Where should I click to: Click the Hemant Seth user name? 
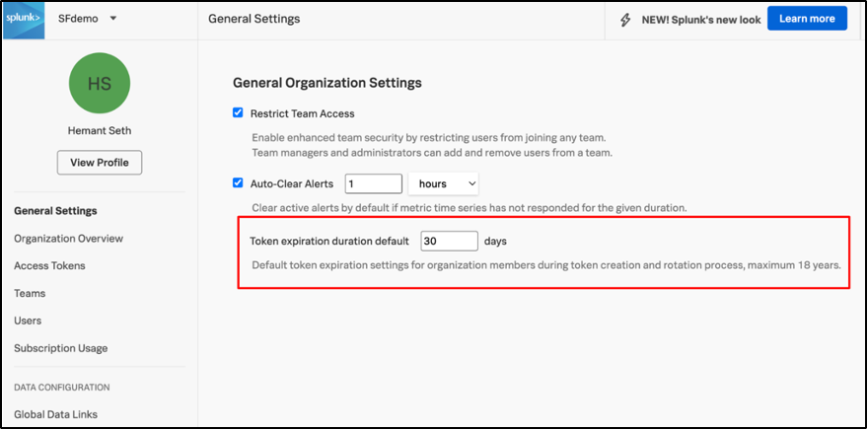pos(100,131)
